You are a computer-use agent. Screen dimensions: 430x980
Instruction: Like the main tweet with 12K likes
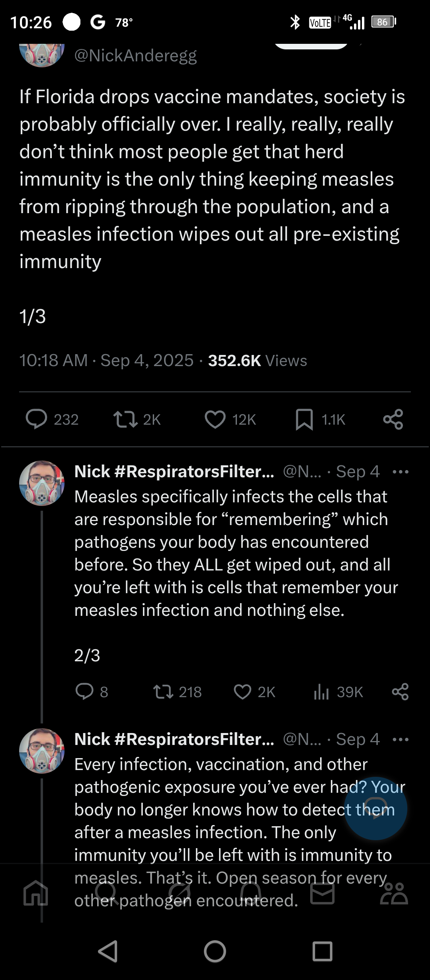coord(215,419)
